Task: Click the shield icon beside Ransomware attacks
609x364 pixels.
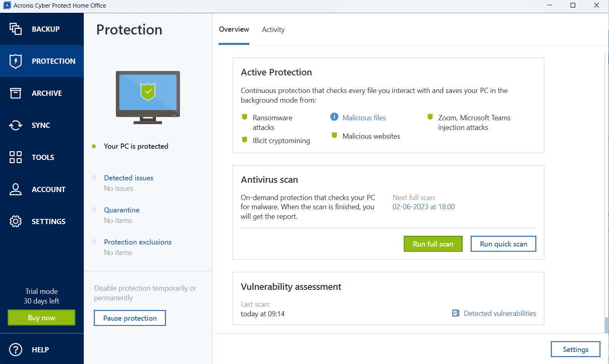Action: (x=245, y=117)
